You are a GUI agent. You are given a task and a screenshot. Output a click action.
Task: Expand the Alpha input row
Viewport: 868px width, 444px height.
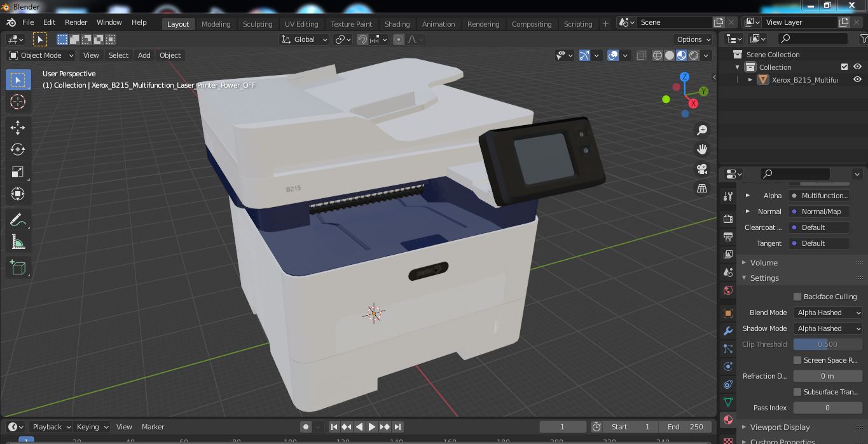748,196
